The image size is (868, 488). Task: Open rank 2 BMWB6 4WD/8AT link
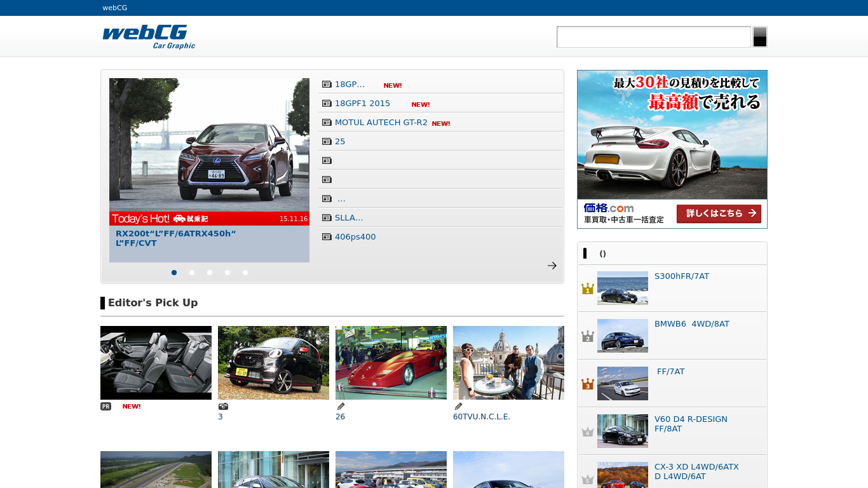pyautogui.click(x=692, y=324)
